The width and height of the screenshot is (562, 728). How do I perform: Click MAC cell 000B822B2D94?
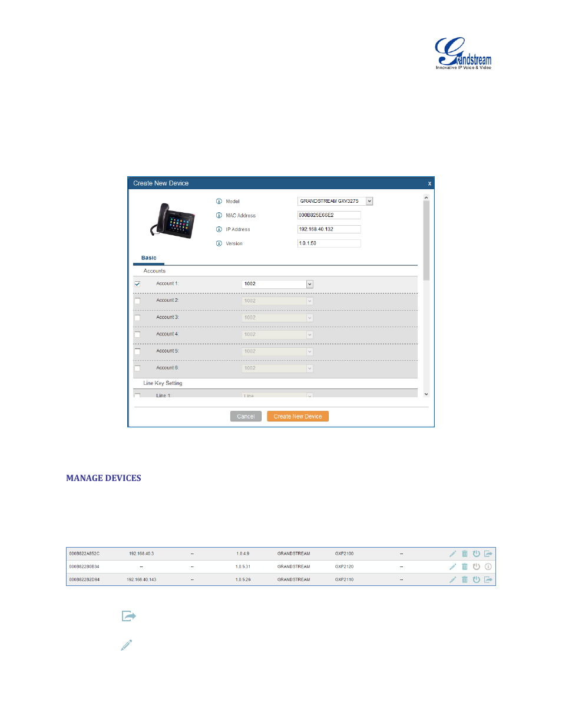(x=84, y=579)
